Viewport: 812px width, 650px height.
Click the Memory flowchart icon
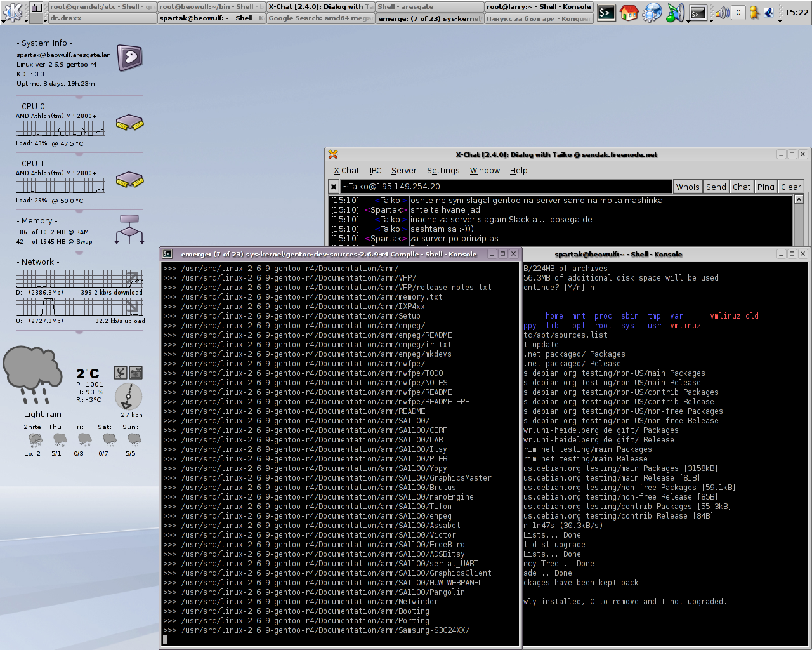(129, 229)
